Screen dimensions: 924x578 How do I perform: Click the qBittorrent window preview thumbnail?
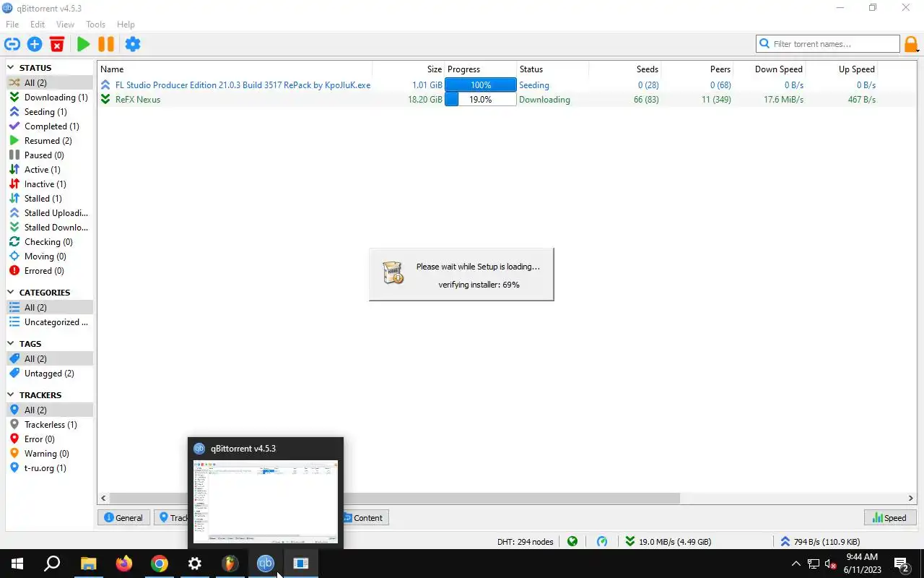266,501
